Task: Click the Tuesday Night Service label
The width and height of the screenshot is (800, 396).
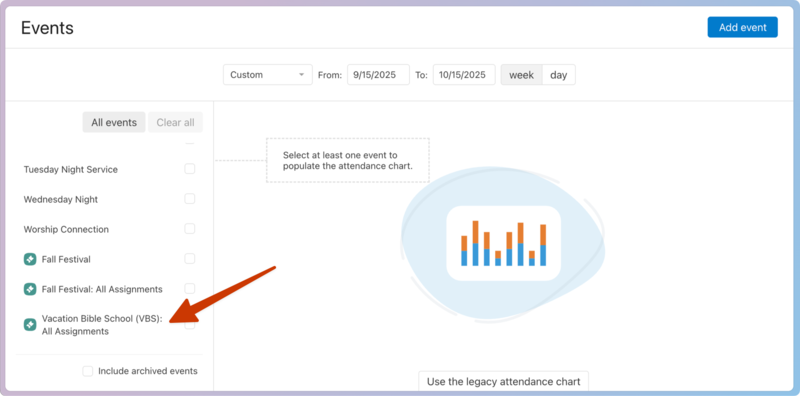Action: point(70,169)
